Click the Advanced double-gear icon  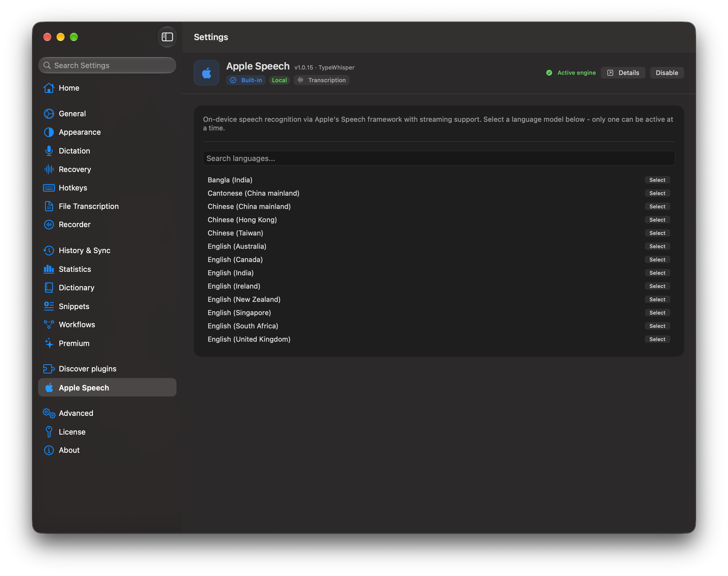tap(49, 413)
